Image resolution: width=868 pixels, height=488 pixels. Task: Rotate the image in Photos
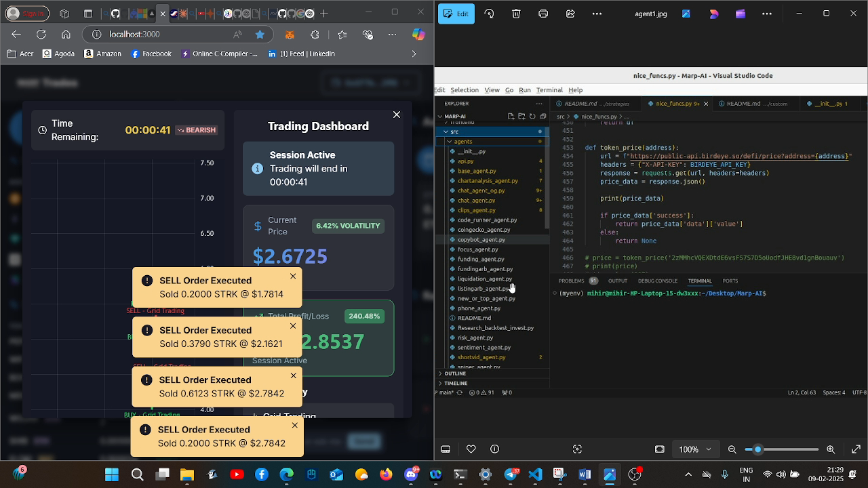[489, 14]
